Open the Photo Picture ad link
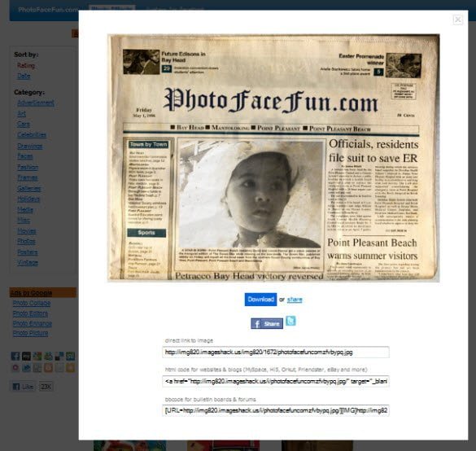 click(x=30, y=334)
